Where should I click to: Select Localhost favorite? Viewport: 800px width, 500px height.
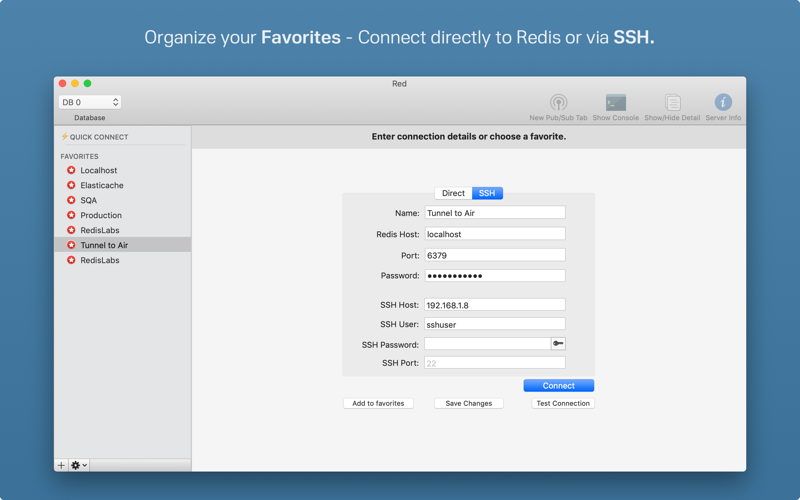coord(122,170)
